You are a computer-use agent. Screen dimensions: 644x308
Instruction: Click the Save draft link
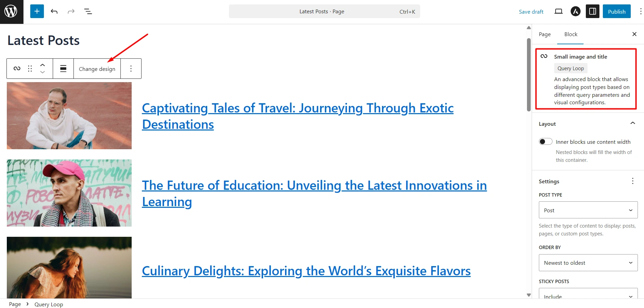531,12
